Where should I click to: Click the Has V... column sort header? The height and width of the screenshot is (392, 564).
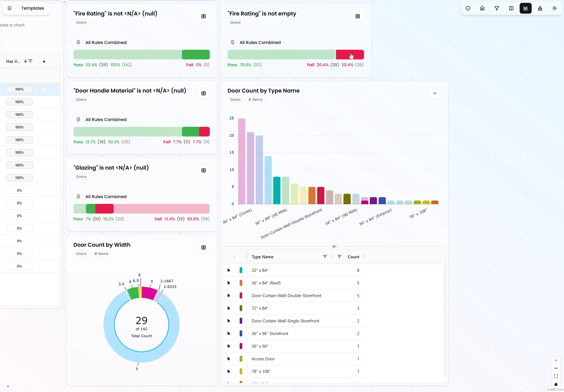(13, 61)
